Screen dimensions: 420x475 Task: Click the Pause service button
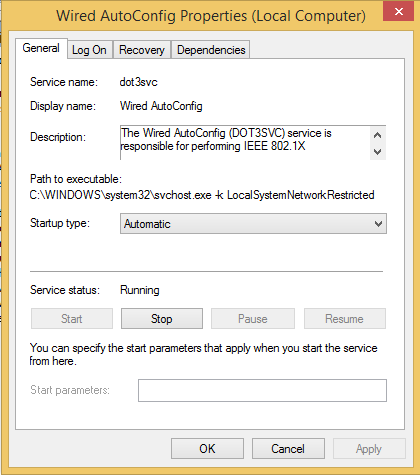(253, 319)
